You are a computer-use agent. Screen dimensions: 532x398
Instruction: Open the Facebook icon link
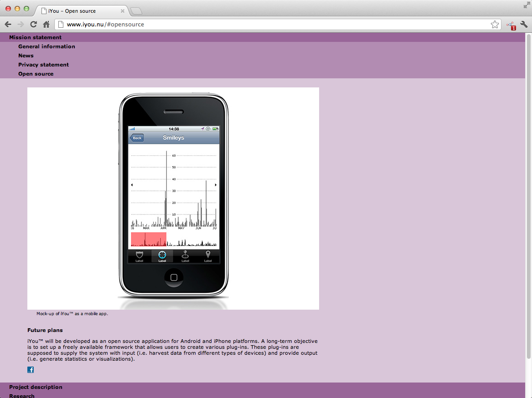click(x=31, y=370)
